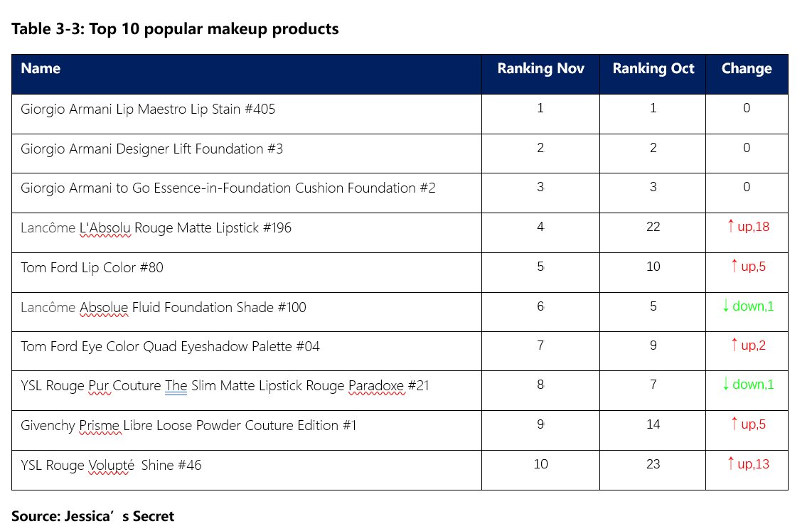The image size is (812, 531).
Task: Select Change value "0" for Designer Lift Foundation
Action: point(747,148)
